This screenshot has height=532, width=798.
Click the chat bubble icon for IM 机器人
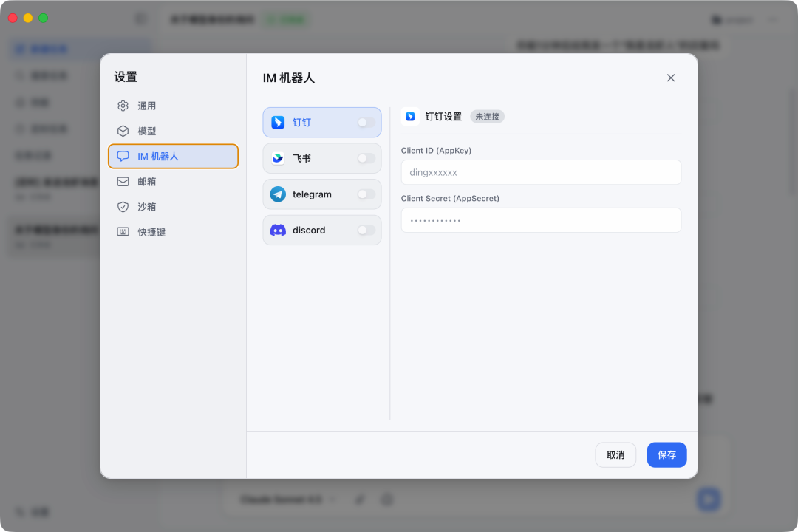pos(123,156)
